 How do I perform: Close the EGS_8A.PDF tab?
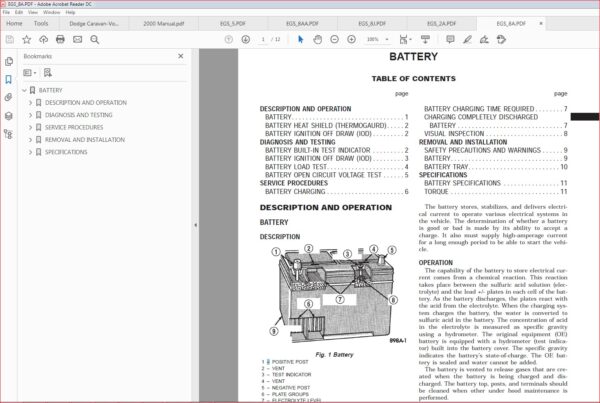click(541, 23)
